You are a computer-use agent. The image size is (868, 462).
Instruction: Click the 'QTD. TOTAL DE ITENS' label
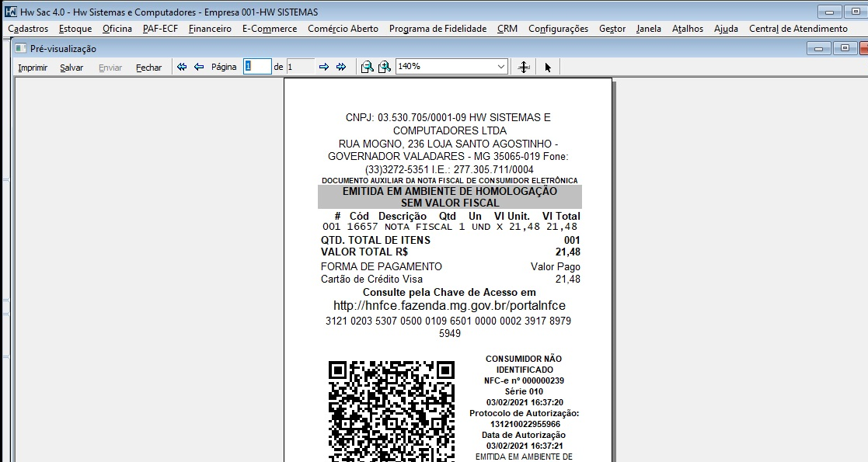375,240
